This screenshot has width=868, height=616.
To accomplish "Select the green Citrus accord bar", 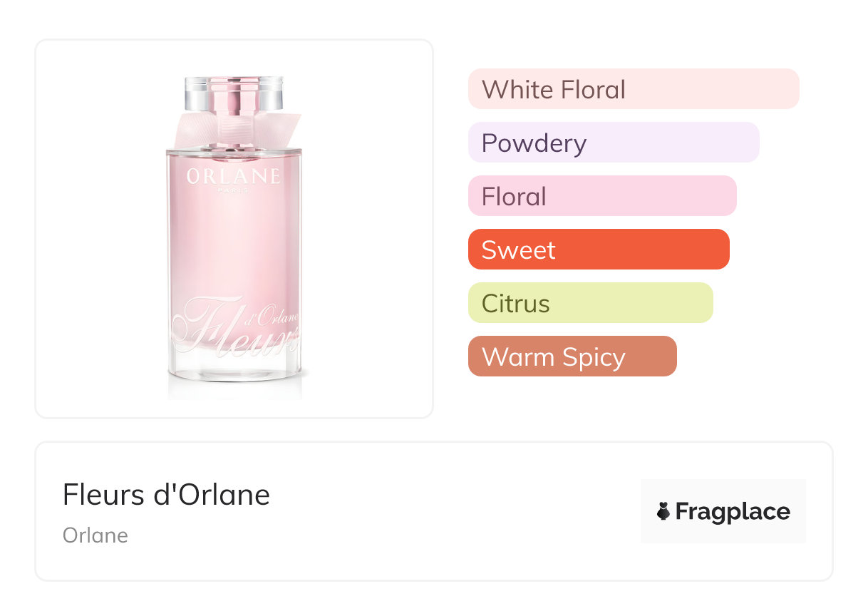I will [x=590, y=303].
